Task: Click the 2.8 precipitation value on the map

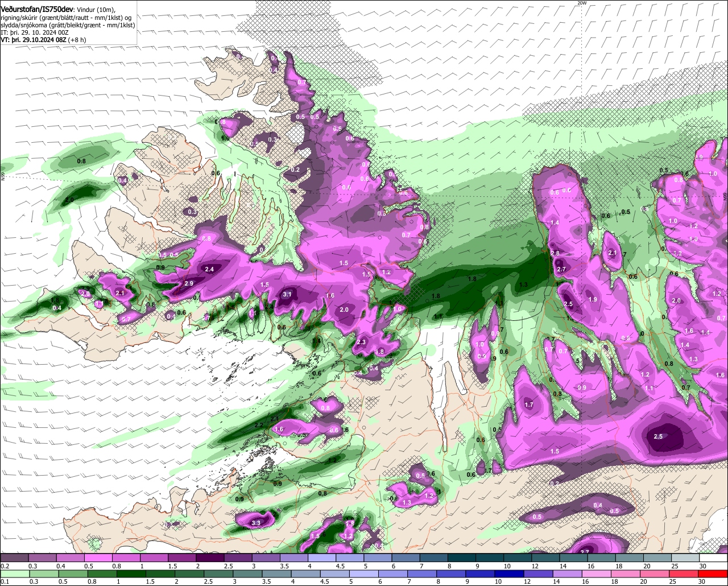Action: tap(555, 253)
